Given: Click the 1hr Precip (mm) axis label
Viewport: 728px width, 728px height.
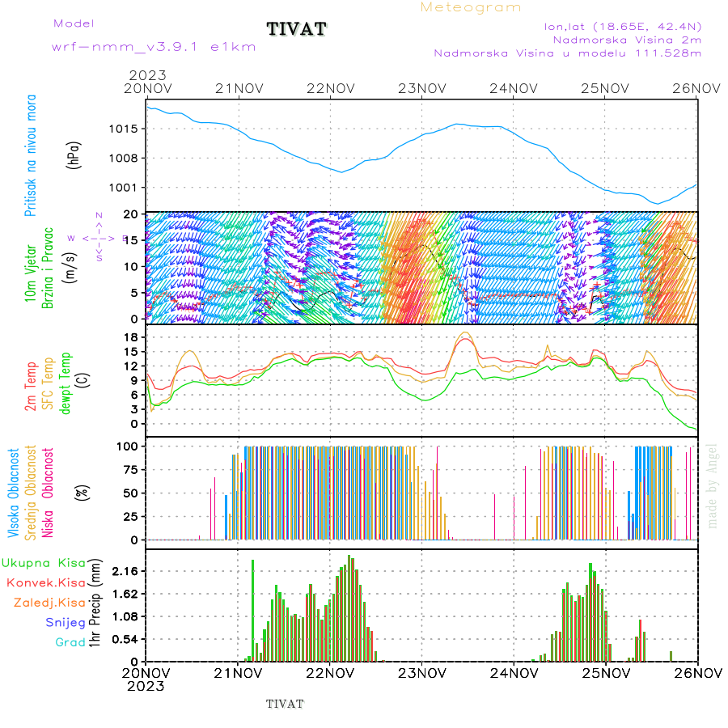Looking at the screenshot, I should 95,603.
